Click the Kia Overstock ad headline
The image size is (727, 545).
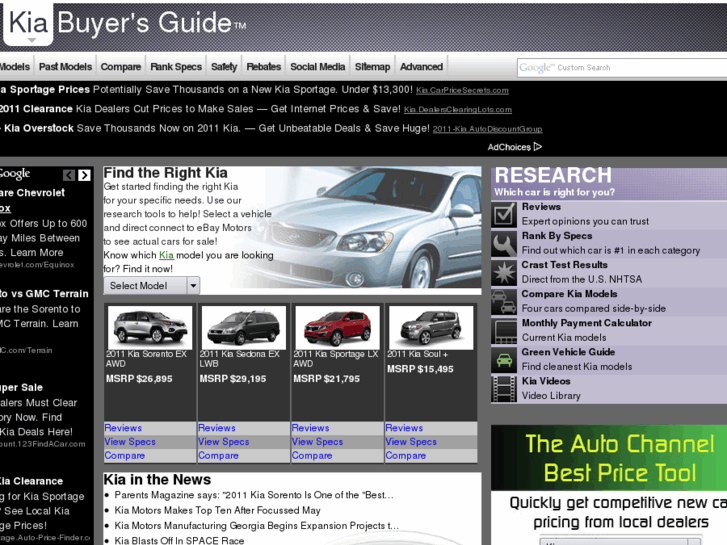click(39, 128)
